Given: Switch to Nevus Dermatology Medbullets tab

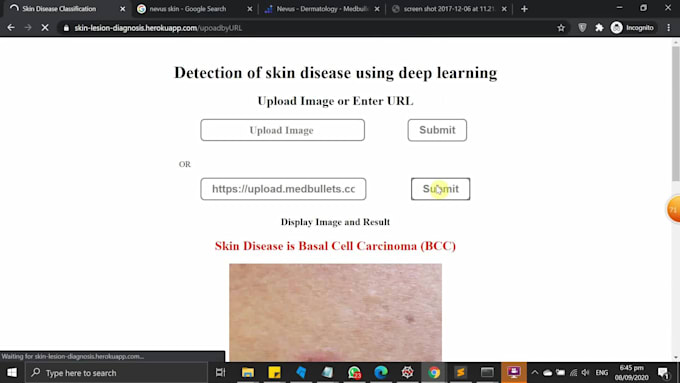Looking at the screenshot, I should 322,9.
